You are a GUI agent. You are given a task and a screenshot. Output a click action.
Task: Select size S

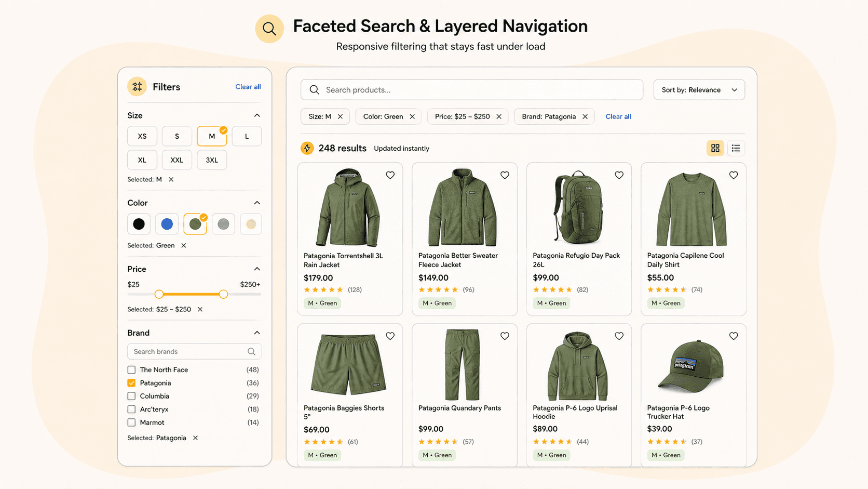177,136
